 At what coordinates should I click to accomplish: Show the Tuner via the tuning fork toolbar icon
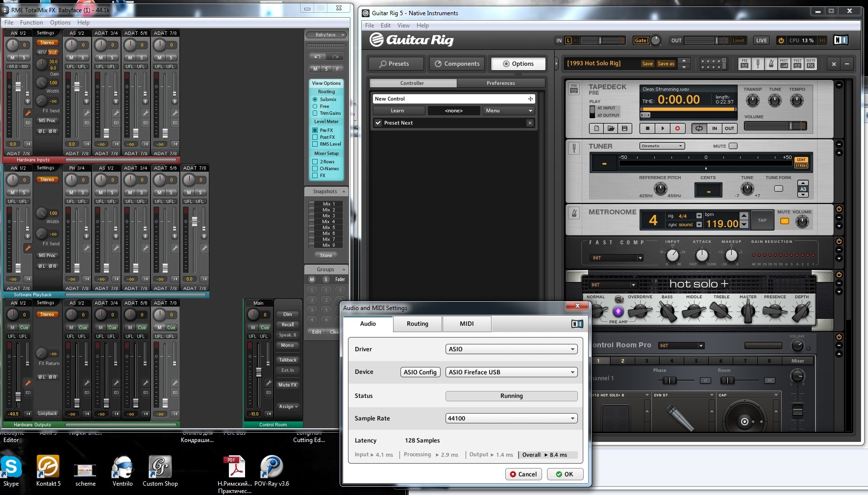coord(758,64)
